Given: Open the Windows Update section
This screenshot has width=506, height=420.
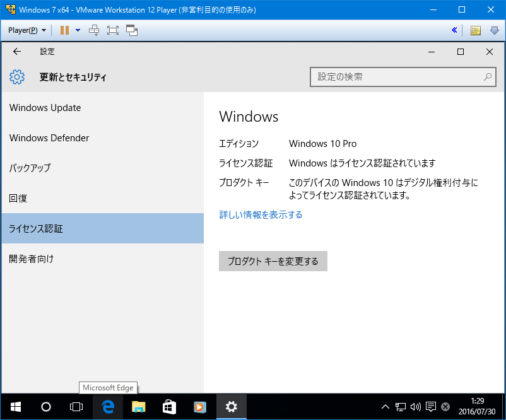Looking at the screenshot, I should click(102, 108).
